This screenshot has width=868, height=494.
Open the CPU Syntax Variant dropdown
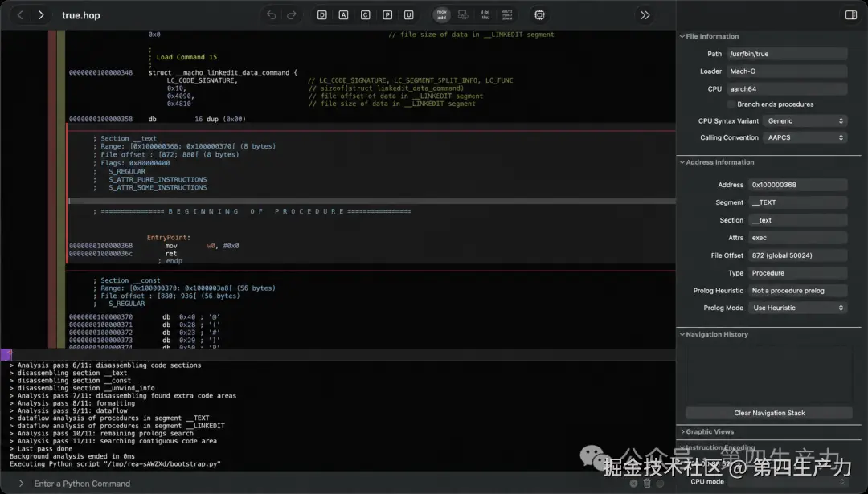coord(805,121)
